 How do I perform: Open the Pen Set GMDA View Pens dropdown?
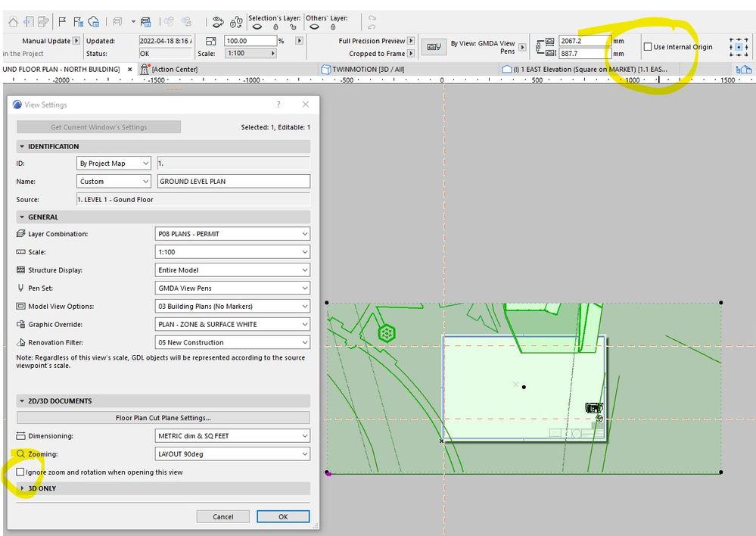[x=232, y=288]
